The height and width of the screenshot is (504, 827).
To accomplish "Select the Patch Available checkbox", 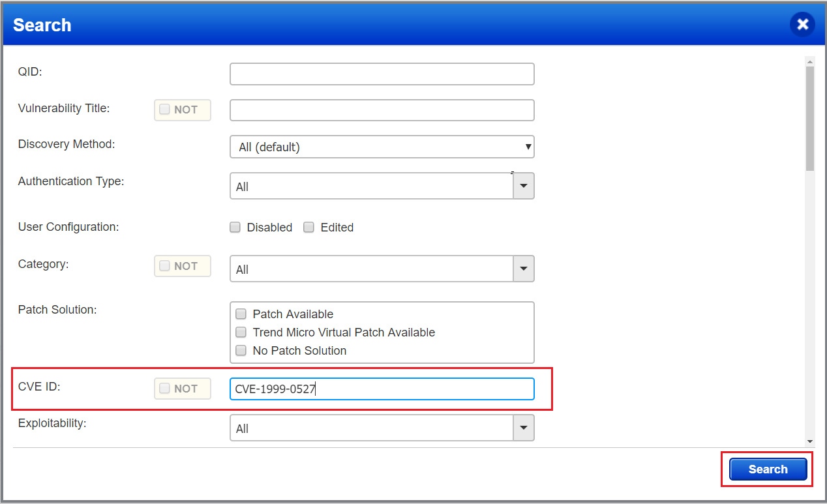I will [x=241, y=314].
